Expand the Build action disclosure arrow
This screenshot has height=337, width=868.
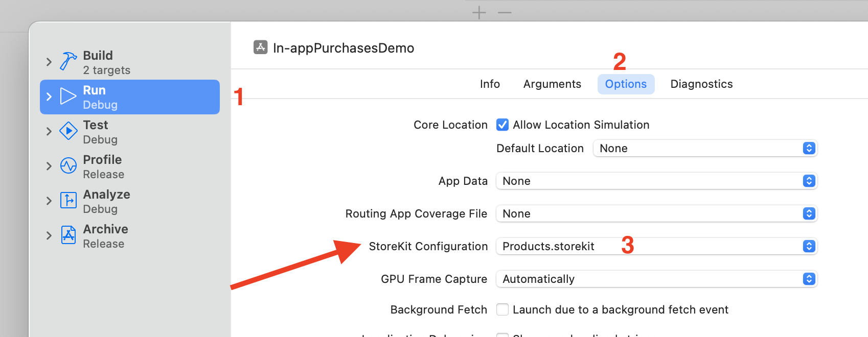pos(49,62)
